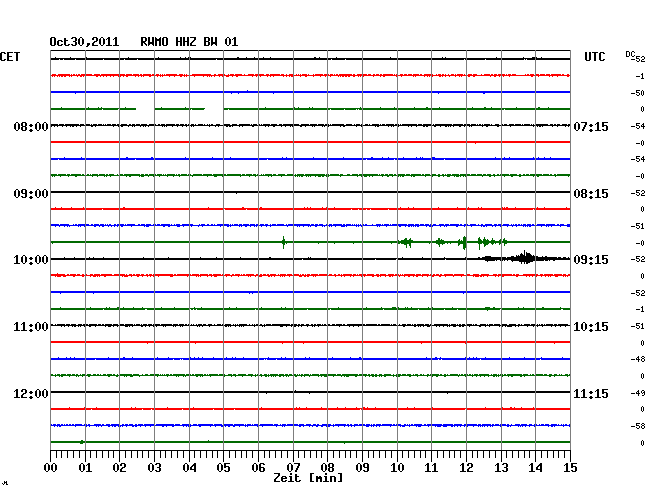Click minute tick label 04
This screenshot has width=650, height=494.
(x=189, y=467)
